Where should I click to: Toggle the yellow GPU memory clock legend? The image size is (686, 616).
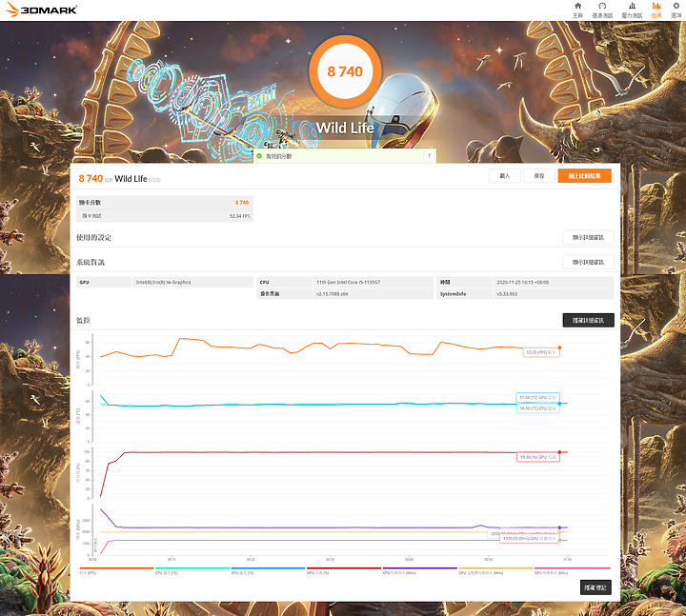495,571
